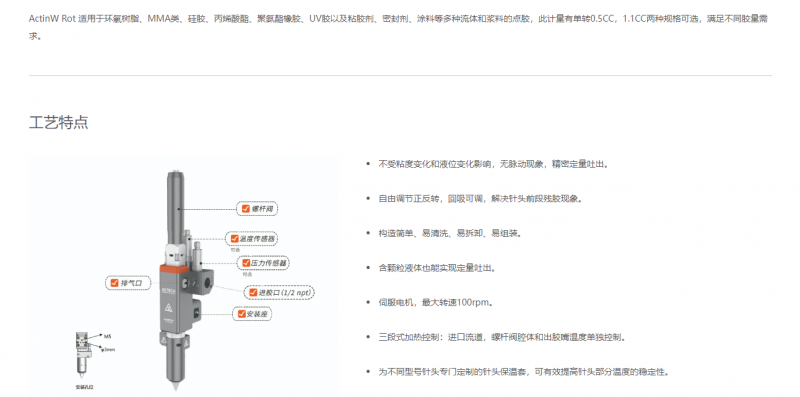800x397 pixels.
Task: Select the 螺杆阀 callout label
Action: tap(257, 209)
